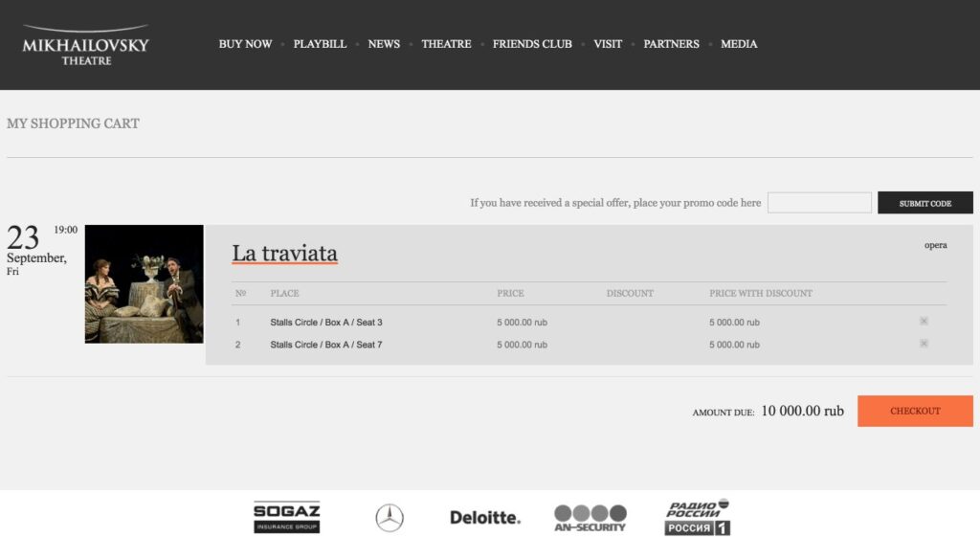Viewport: 980px width, 537px height.
Task: Open the Buy Now menu
Action: tap(245, 44)
